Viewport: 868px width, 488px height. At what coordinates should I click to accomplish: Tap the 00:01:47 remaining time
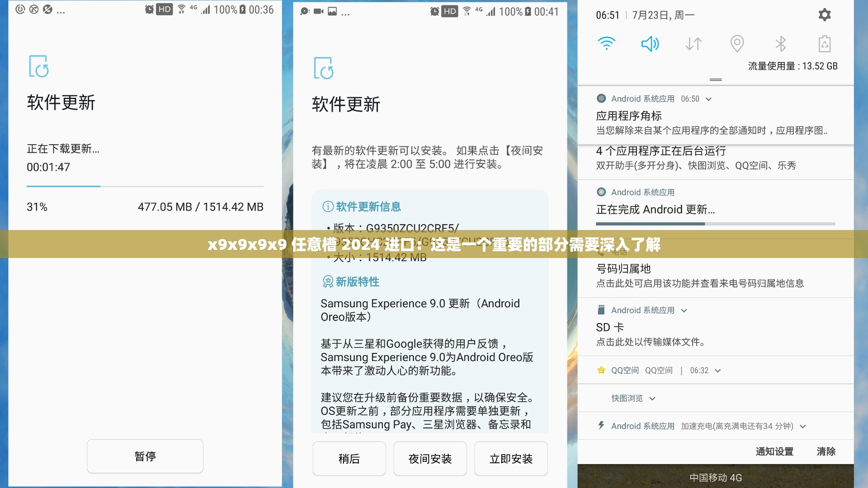tap(48, 167)
